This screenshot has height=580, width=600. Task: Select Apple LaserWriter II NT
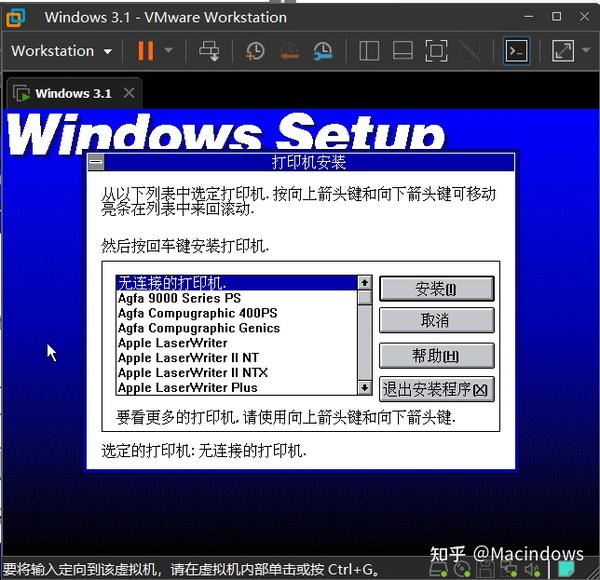[236, 358]
